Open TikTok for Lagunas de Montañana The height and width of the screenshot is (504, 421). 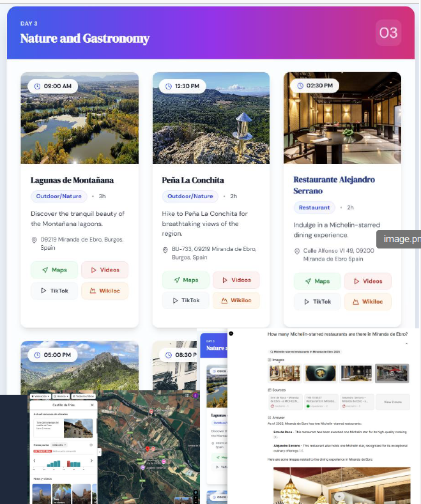coord(54,291)
